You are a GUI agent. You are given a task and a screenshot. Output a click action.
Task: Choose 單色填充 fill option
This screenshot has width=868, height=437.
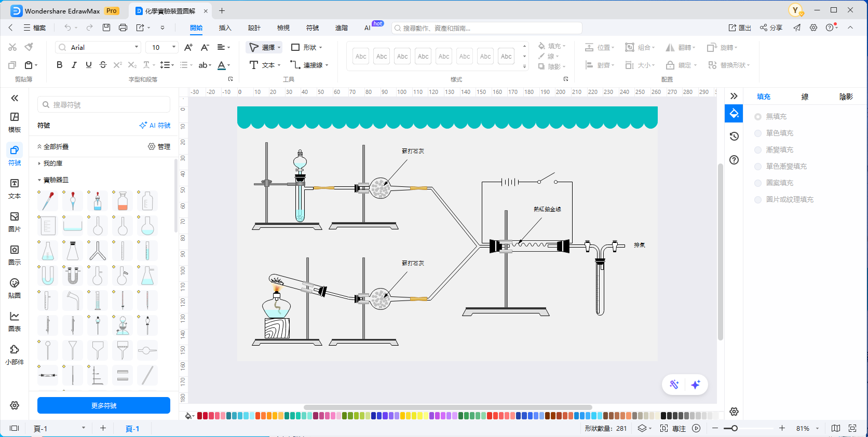(758, 133)
